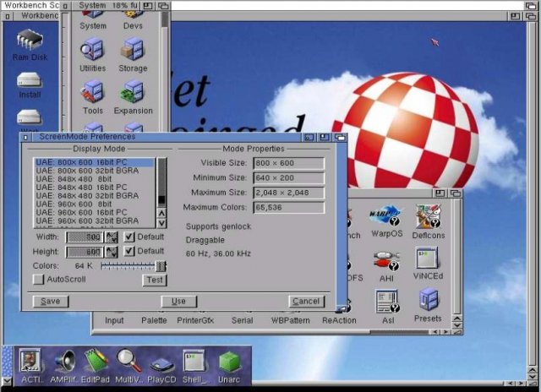Launch AMPlifier from the dock
Image resolution: width=541 pixels, height=392 pixels.
pyautogui.click(x=65, y=366)
